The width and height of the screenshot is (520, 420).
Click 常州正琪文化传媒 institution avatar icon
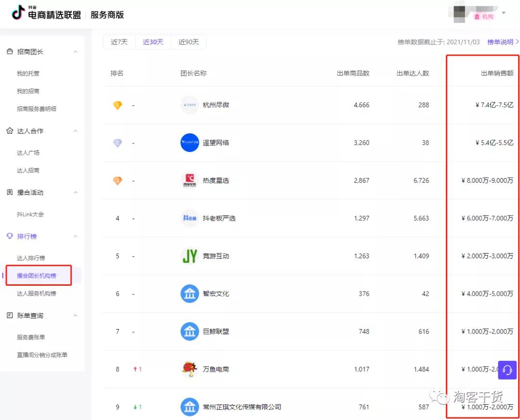coord(190,407)
